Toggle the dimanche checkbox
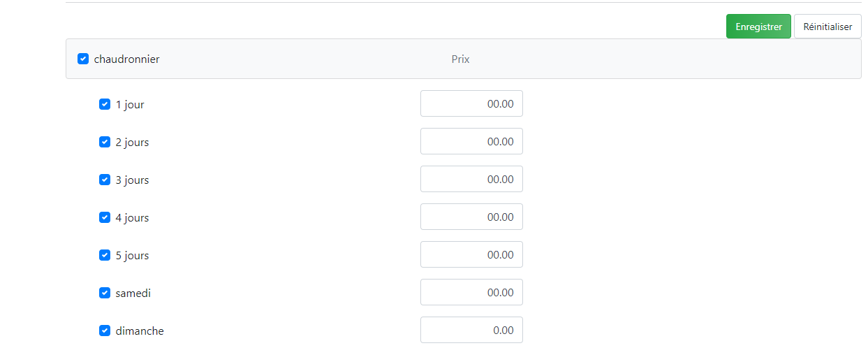868x348 pixels. [105, 331]
